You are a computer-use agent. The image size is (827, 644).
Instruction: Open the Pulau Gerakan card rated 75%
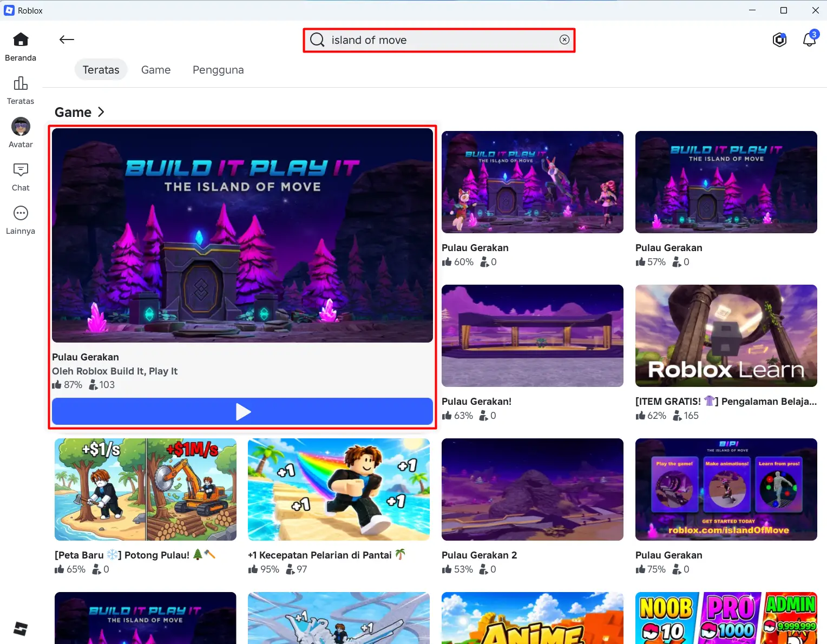726,489
